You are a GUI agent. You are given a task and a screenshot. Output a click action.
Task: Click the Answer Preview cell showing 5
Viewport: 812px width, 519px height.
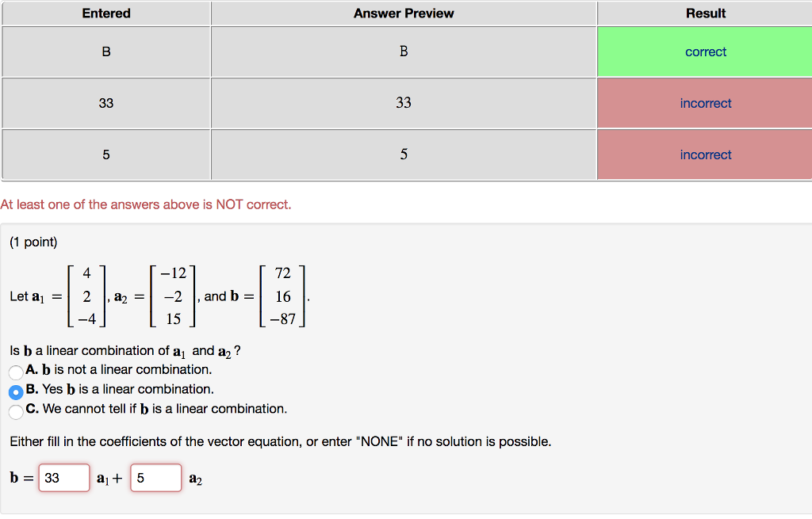404,154
